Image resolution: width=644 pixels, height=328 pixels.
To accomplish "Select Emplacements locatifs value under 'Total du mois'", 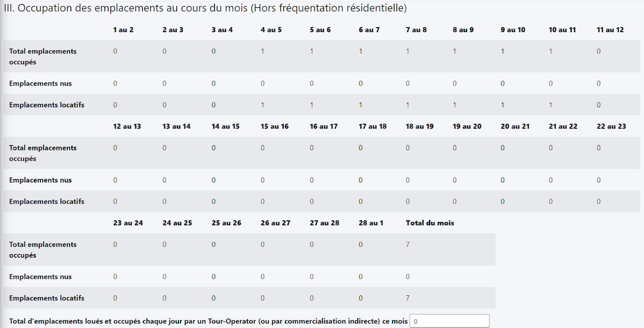I will click(408, 298).
